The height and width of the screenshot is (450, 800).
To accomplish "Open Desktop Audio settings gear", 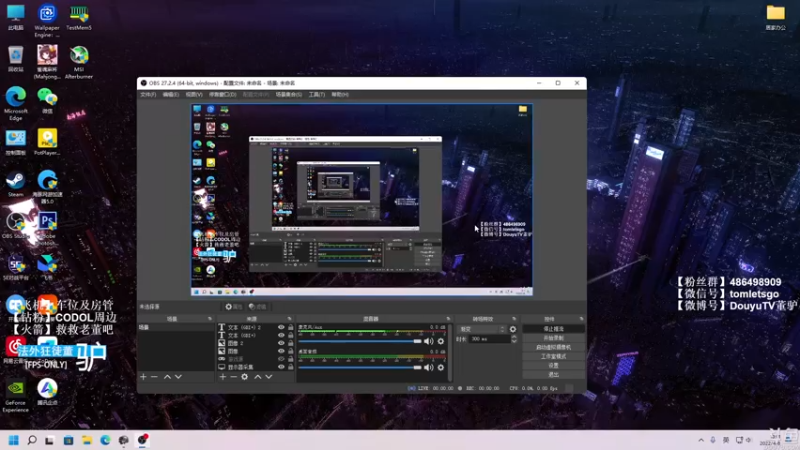I will point(441,367).
